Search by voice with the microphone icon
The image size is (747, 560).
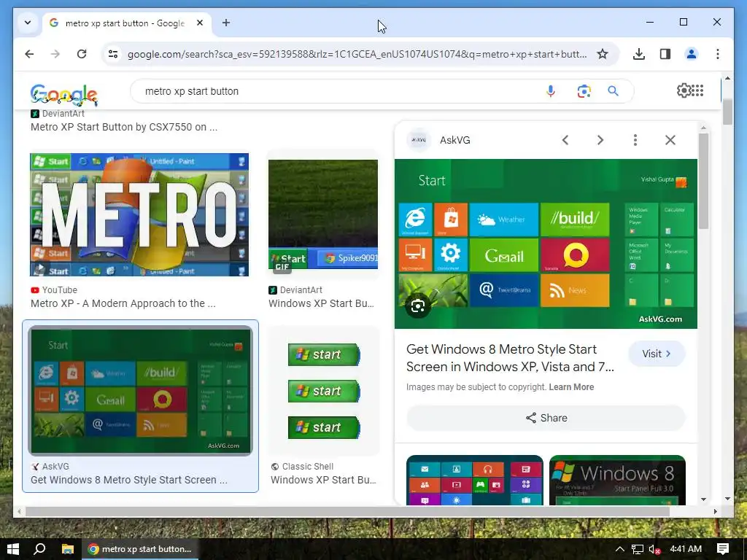coord(550,91)
